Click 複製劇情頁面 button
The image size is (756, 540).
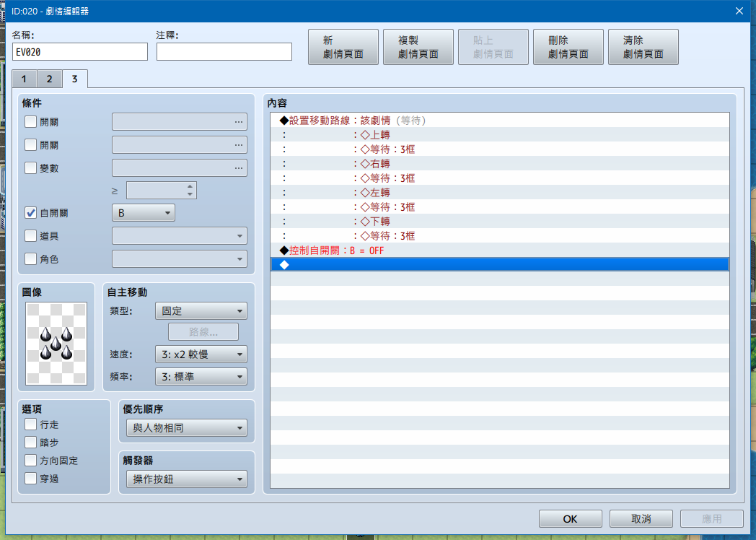click(x=418, y=47)
